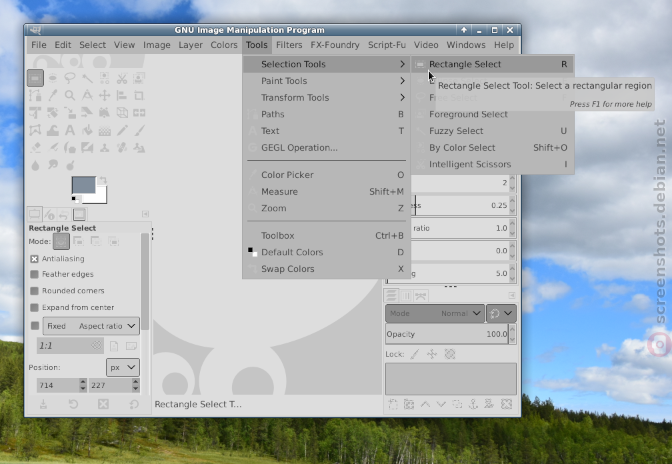672x464 pixels.
Task: Toggle the Antialiasing checkbox
Action: [x=34, y=259]
